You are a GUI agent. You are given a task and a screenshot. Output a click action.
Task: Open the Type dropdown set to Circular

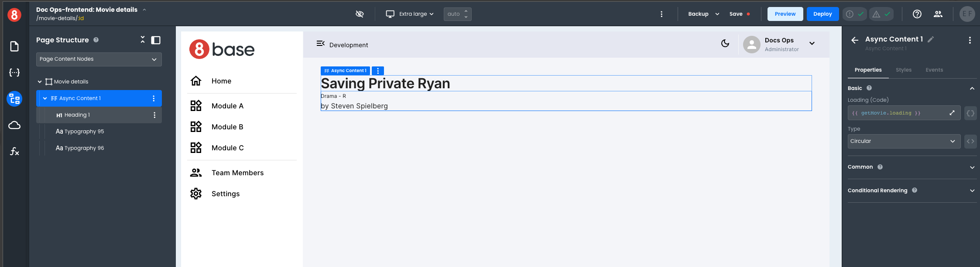[904, 141]
